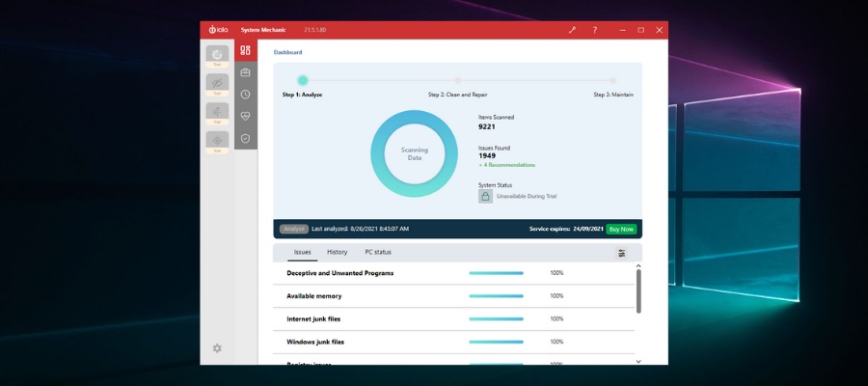Open the issues filter sliders icon

(622, 253)
